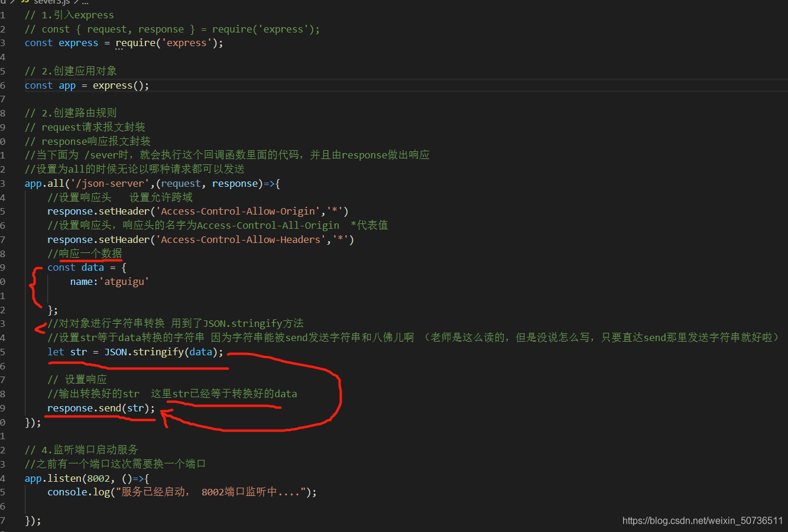Place cursor on 'const app = express();' line
This screenshot has height=532, width=788.
pos(87,85)
